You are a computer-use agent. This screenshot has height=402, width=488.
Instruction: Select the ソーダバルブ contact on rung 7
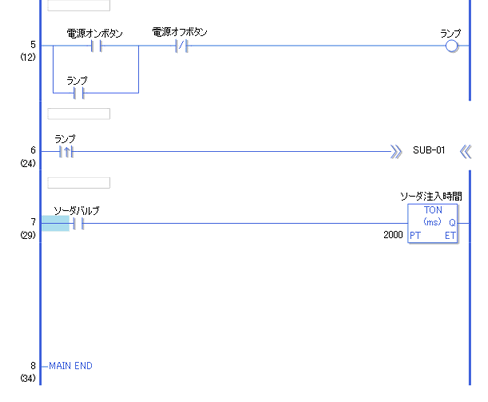click(x=78, y=223)
